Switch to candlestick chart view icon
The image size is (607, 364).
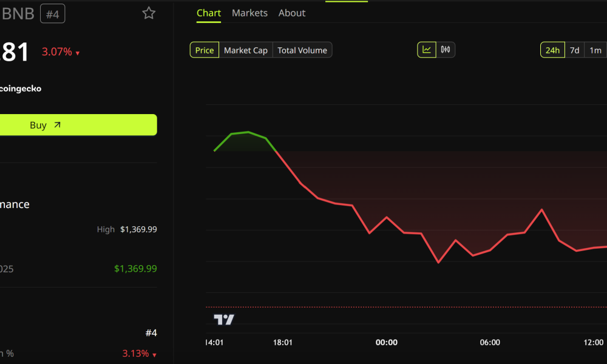pos(446,50)
